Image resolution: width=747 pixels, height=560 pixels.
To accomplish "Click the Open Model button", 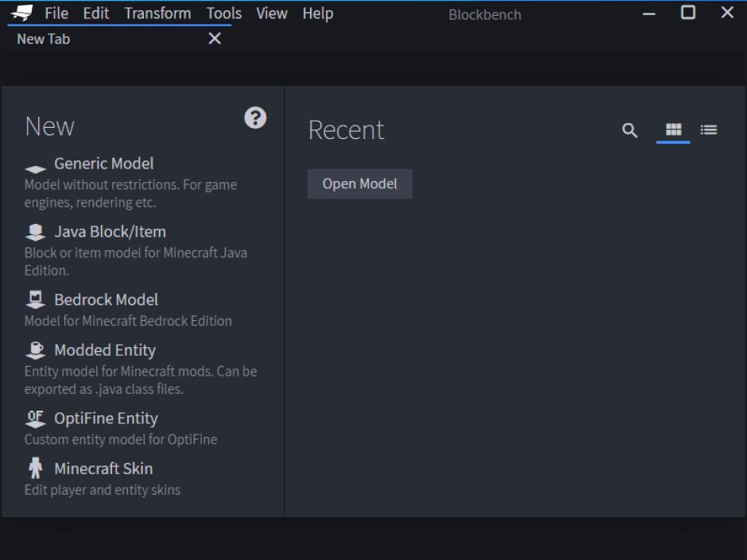I will [x=360, y=183].
